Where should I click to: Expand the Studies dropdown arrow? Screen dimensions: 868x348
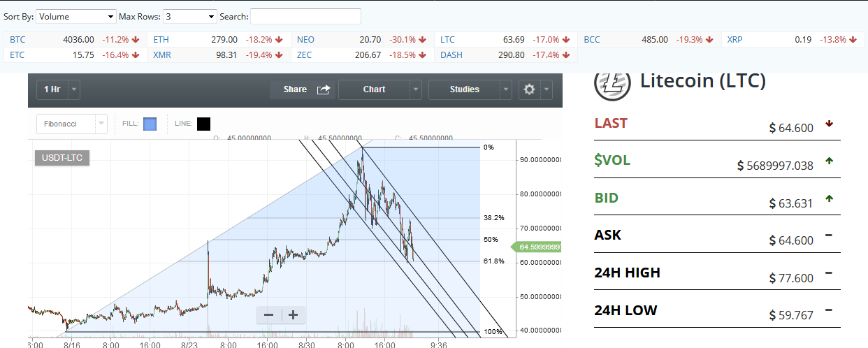(x=506, y=89)
